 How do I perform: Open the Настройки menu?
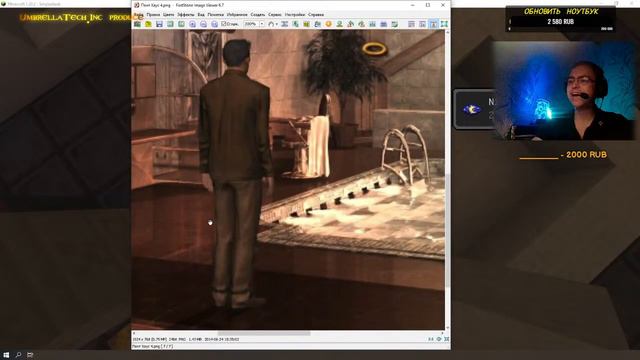[295, 15]
